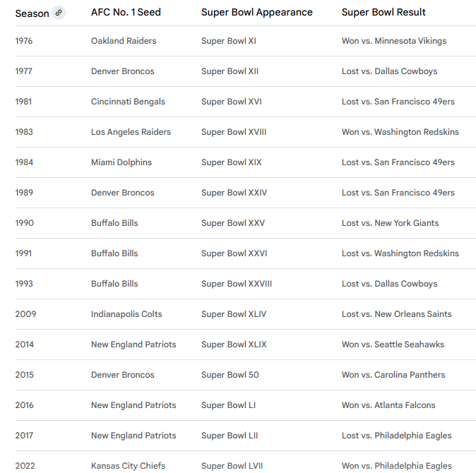Image resolution: width=476 pixels, height=473 pixels.
Task: Click the 1977 season cell
Action: tap(24, 71)
